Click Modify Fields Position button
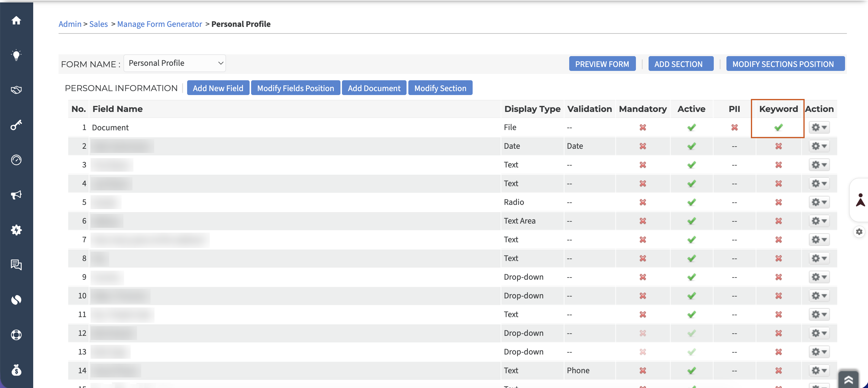Screen dimensions: 868x388 coord(295,88)
